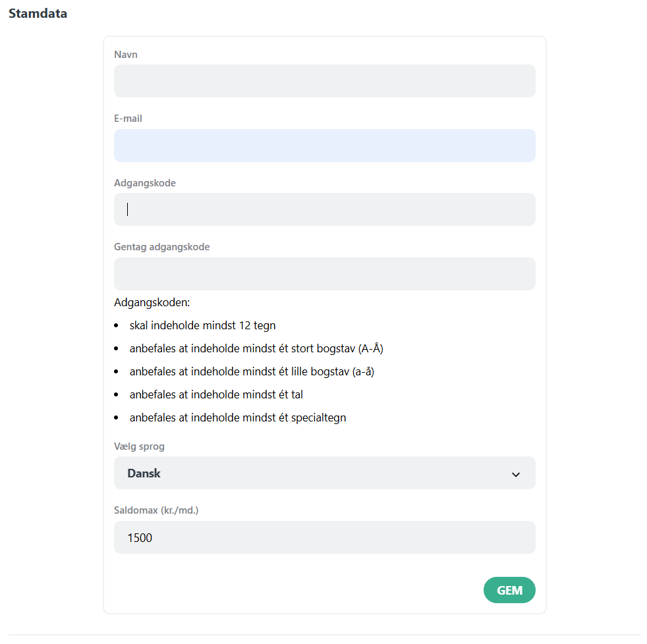Click the Adgangskode label above the password field
Viewport: 647px width, 644px height.
click(144, 183)
